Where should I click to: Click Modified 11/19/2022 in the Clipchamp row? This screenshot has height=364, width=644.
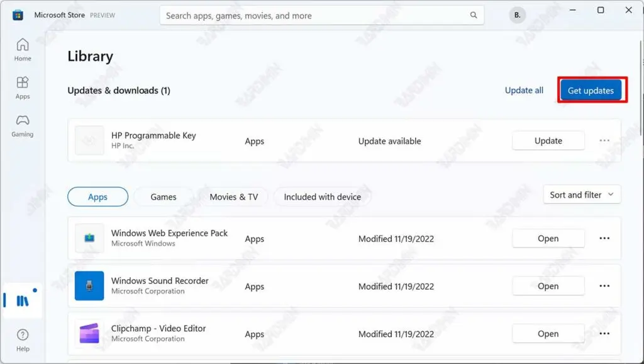pyautogui.click(x=396, y=334)
